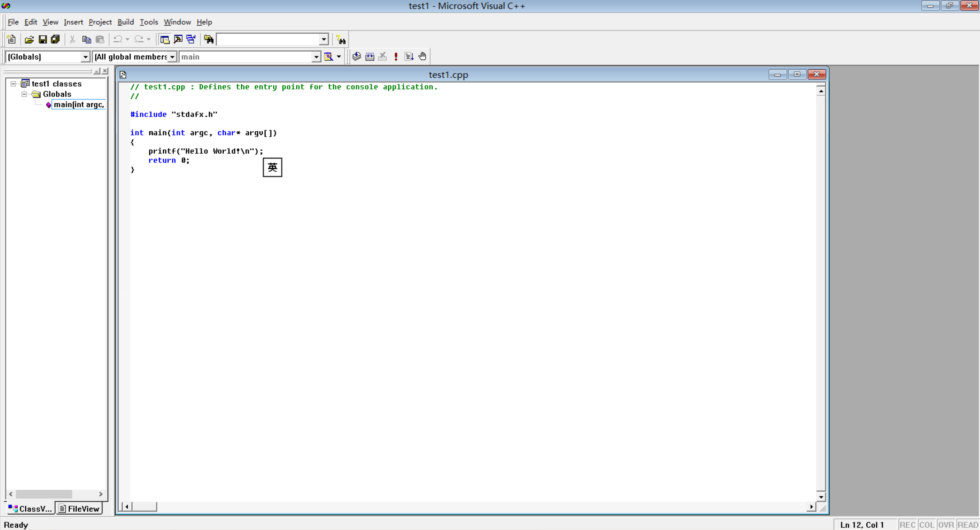
Task: Click the workspace panel horizontal scrollbar thumb
Action: point(44,494)
